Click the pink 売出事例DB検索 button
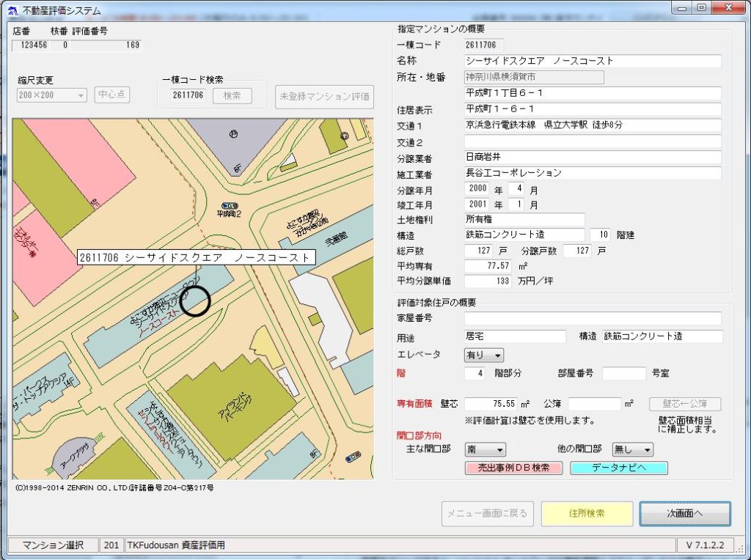The width and height of the screenshot is (751, 560). pos(513,468)
